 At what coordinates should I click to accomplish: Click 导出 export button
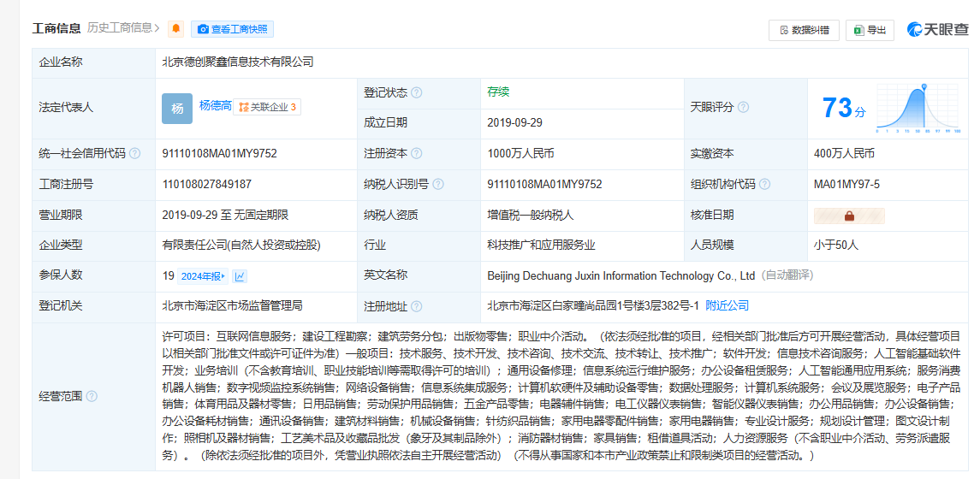coord(870,30)
